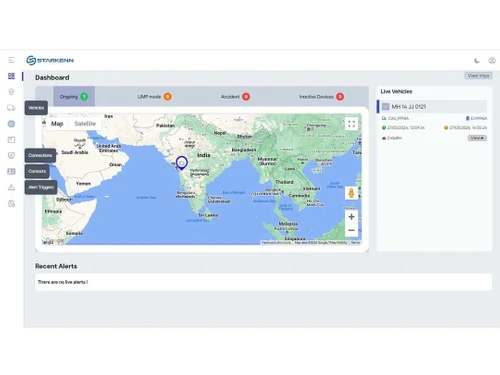Click the Recent Alerts heading
This screenshot has width=500, height=375.
[56, 266]
